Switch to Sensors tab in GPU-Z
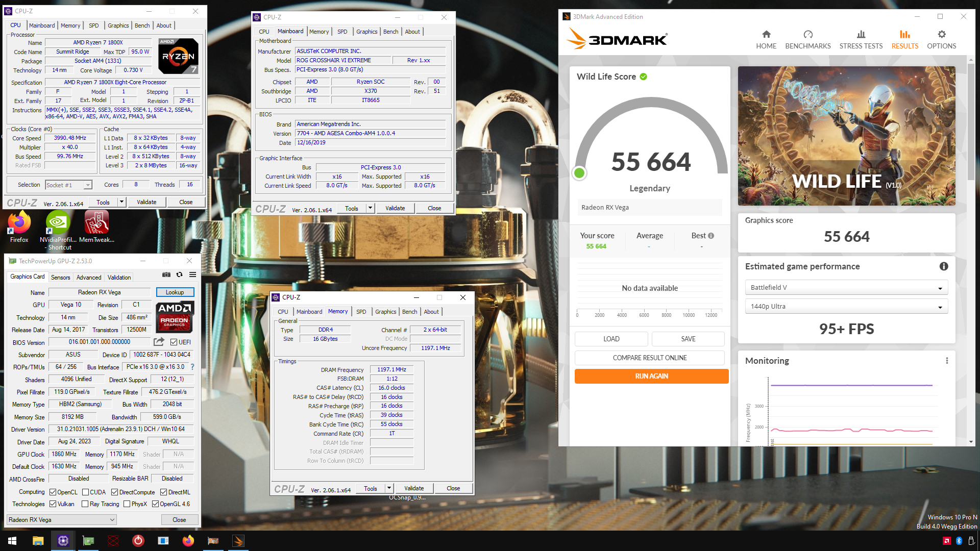Screen dimensions: 980x551 [x=60, y=278]
